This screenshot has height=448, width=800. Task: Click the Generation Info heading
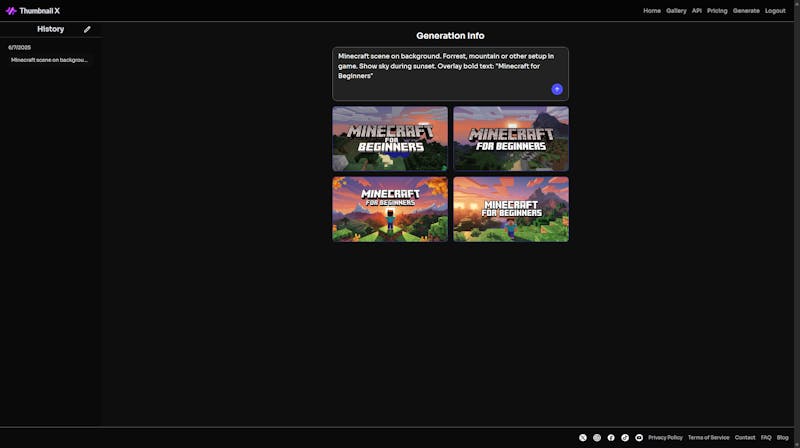coord(450,36)
